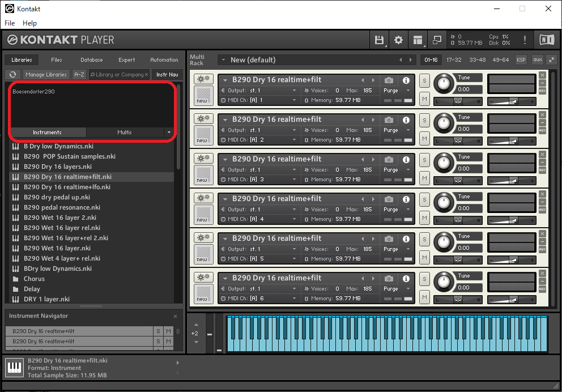Solo the MIDI Ch 3 instrument

click(424, 160)
